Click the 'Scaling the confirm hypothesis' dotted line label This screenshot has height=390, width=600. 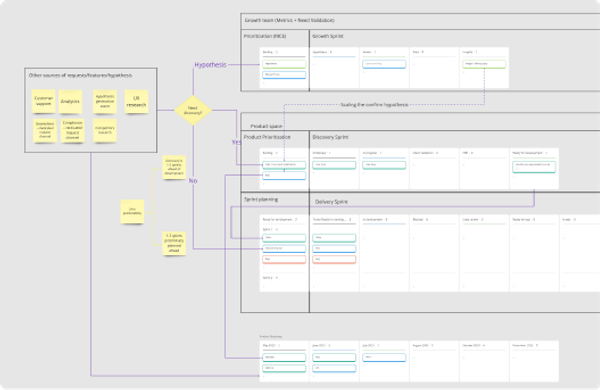click(374, 104)
